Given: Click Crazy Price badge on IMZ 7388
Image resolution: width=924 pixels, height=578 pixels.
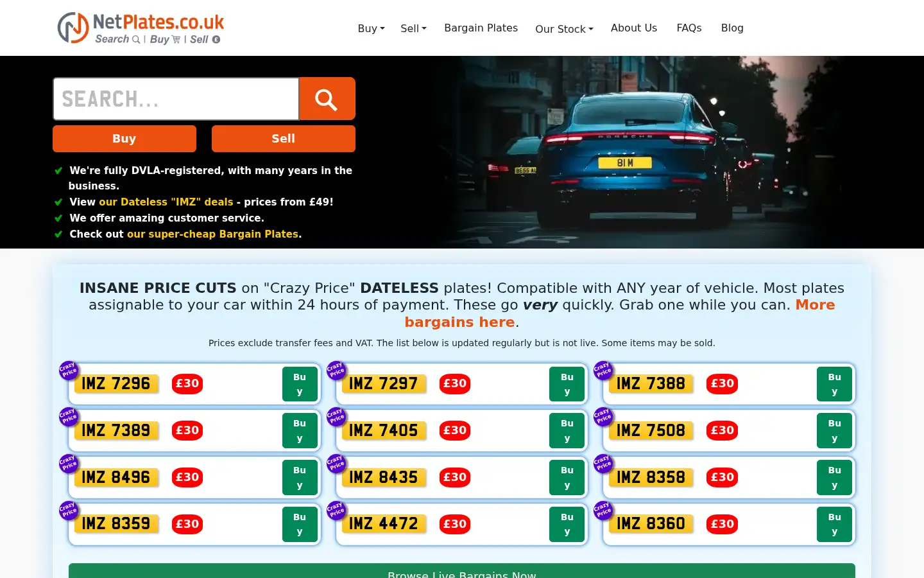Looking at the screenshot, I should coord(603,371).
